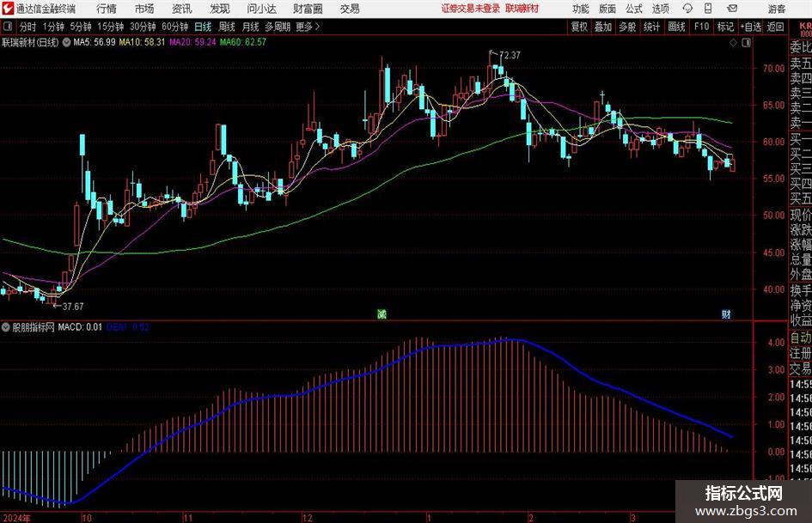
Task: Click the 2024年 label on time axis
Action: point(16,518)
